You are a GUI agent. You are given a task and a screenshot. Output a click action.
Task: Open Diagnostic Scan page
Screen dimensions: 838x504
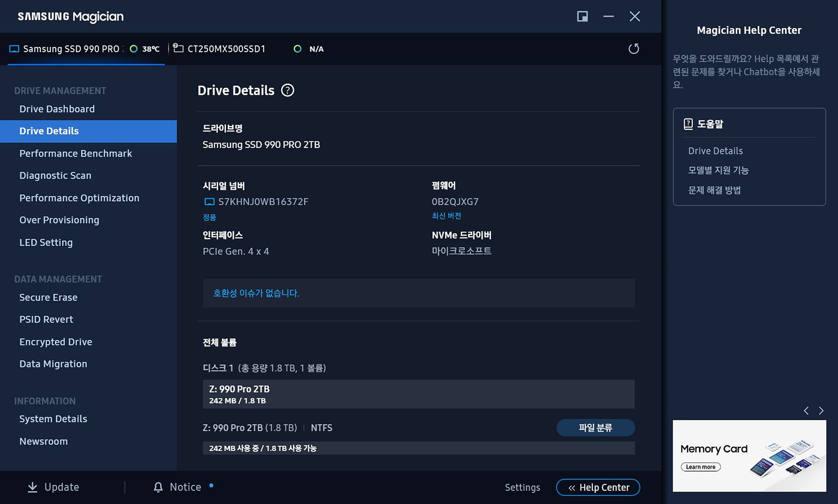pyautogui.click(x=56, y=175)
